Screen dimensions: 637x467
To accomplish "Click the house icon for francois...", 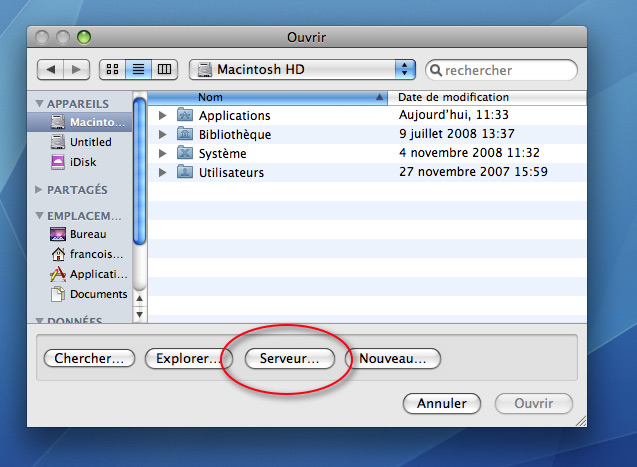I will coord(58,254).
